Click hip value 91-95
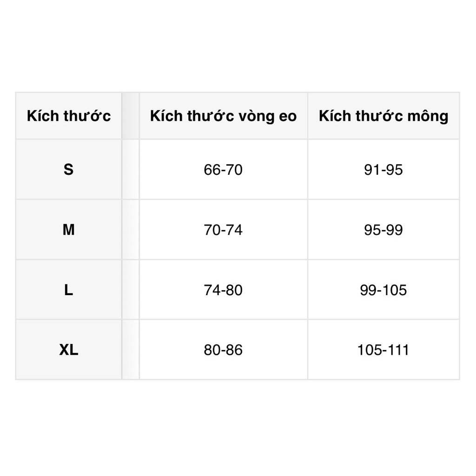The width and height of the screenshot is (476, 476). [x=383, y=169]
